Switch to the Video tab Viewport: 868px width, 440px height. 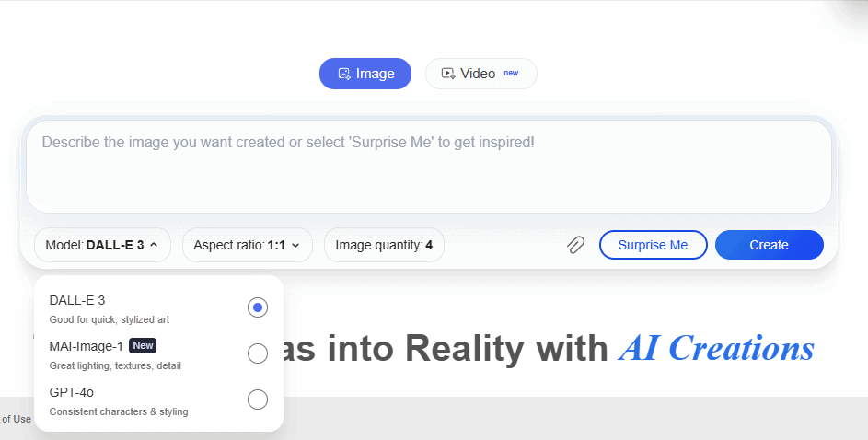[480, 74]
